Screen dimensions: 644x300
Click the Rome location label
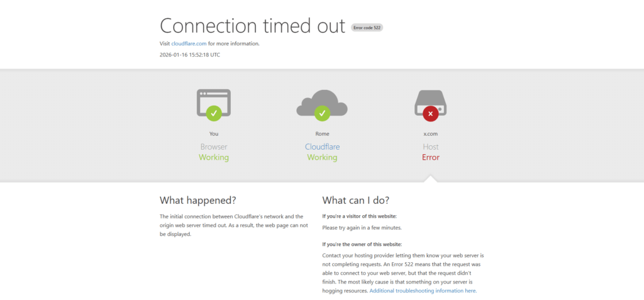pos(322,133)
